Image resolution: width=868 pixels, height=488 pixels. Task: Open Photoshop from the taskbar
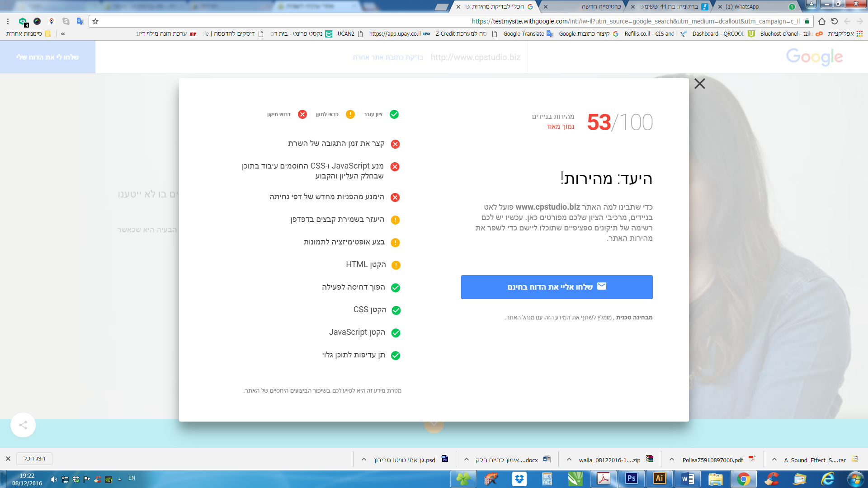point(631,479)
